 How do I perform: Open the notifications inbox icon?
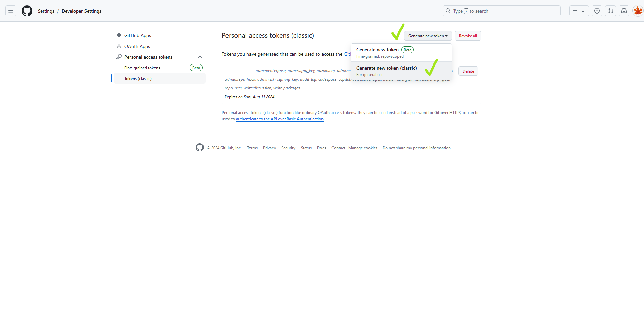pyautogui.click(x=624, y=11)
